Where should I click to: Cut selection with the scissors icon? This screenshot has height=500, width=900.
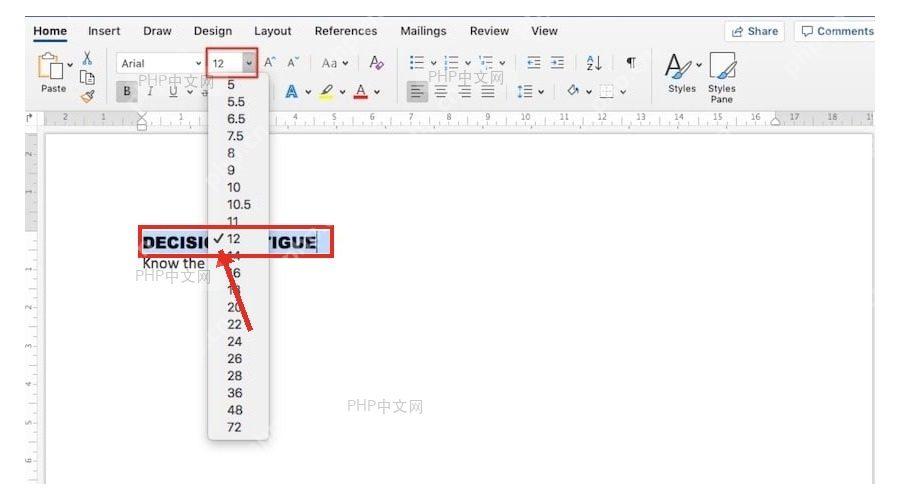pos(87,58)
